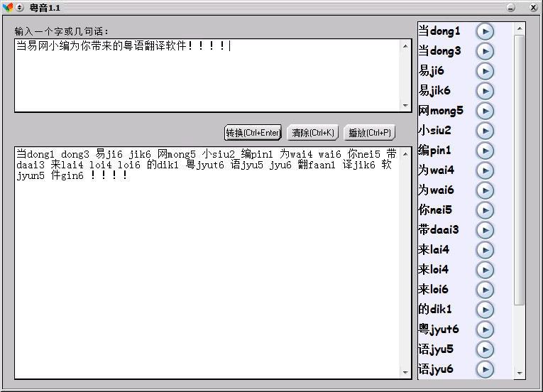
Task: Click the 粤音 app icon in title bar
Action: point(8,7)
